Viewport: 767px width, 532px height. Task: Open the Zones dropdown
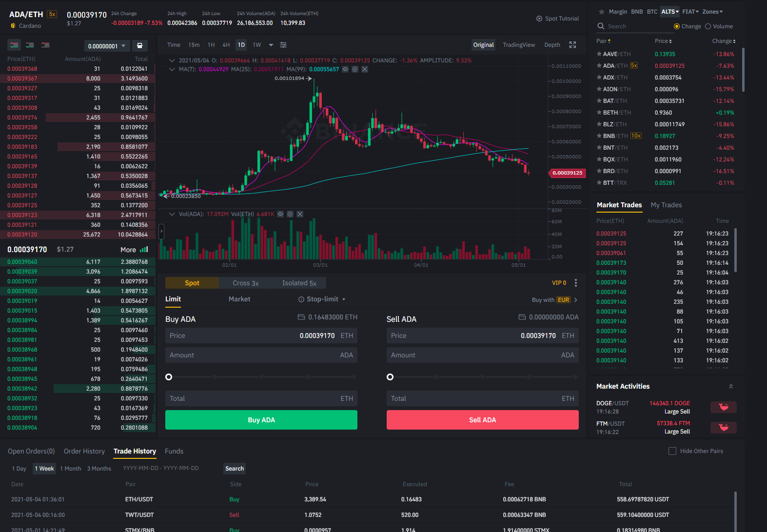[x=712, y=12]
